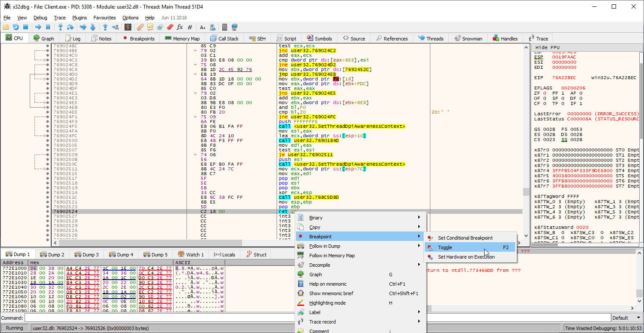Image resolution: width=644 pixels, height=333 pixels.
Task: Open the Functions fx icon
Action: 180,27
